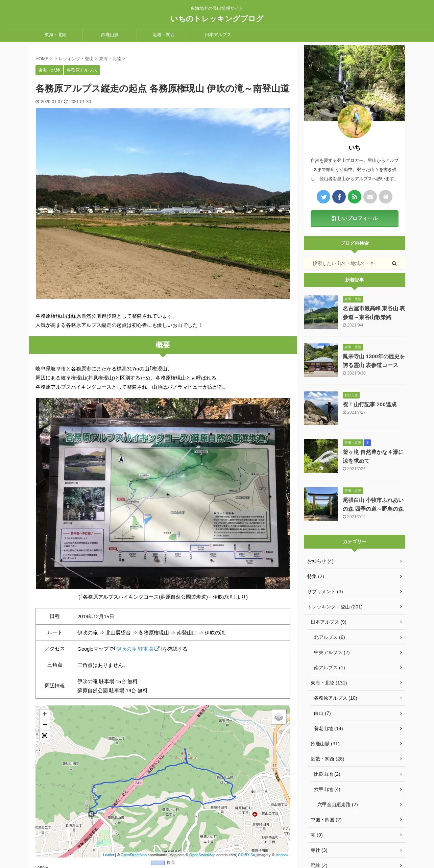
Task: Open the 白山 (7) category
Action: click(x=358, y=713)
